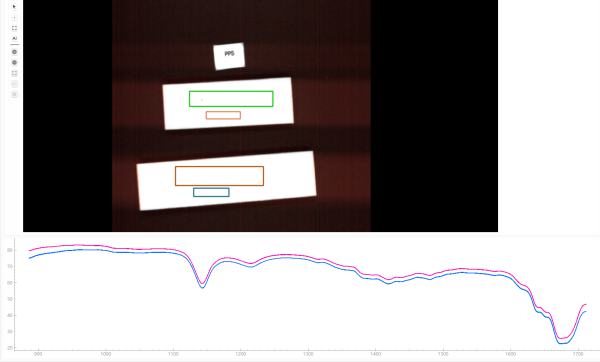Click the add (plus circle) tool
The image size is (600, 362).
tap(14, 52)
